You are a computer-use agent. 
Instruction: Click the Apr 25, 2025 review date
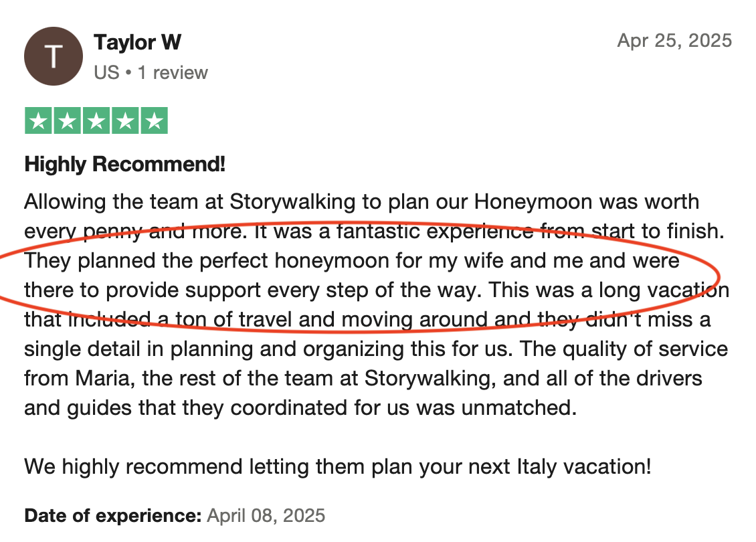pyautogui.click(x=674, y=40)
